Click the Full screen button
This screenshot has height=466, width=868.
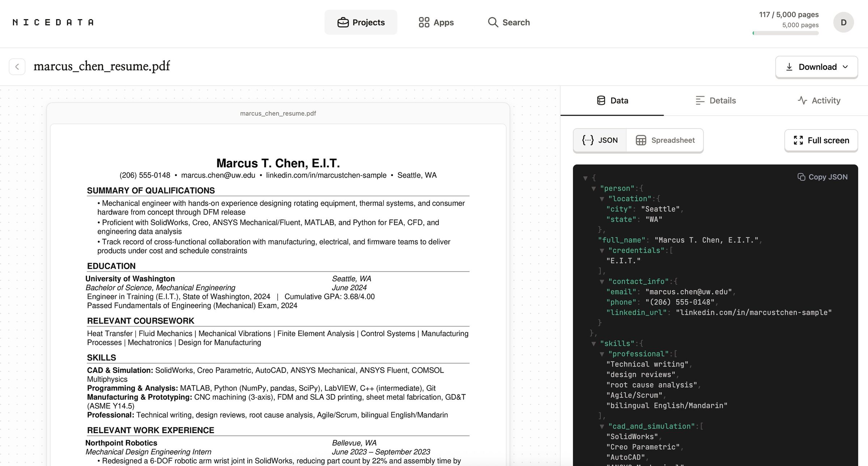[x=821, y=140]
